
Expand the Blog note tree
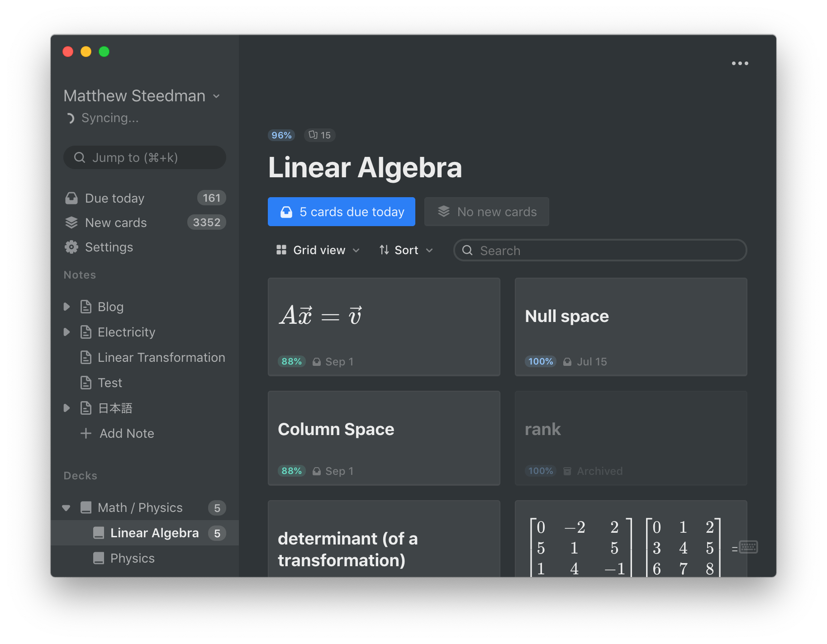point(67,307)
